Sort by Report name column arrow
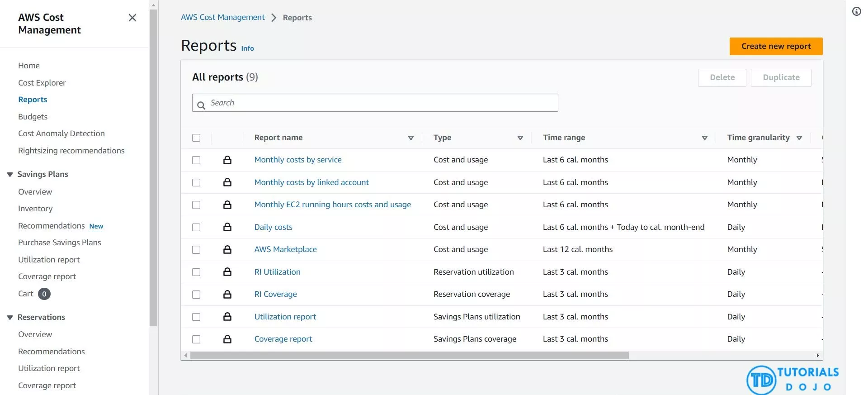This screenshot has height=395, width=868. [x=411, y=138]
